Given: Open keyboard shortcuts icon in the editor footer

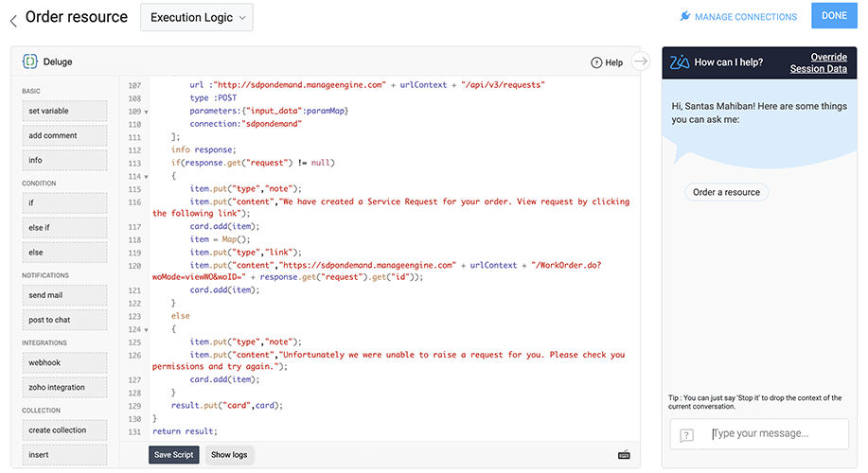Looking at the screenshot, I should point(624,455).
